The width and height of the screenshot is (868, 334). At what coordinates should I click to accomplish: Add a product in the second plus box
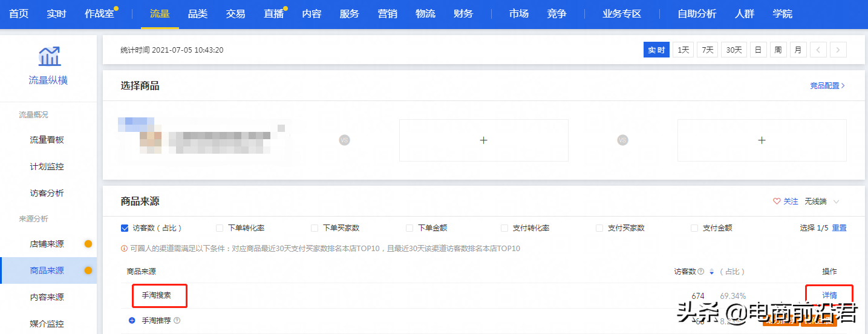pos(762,140)
